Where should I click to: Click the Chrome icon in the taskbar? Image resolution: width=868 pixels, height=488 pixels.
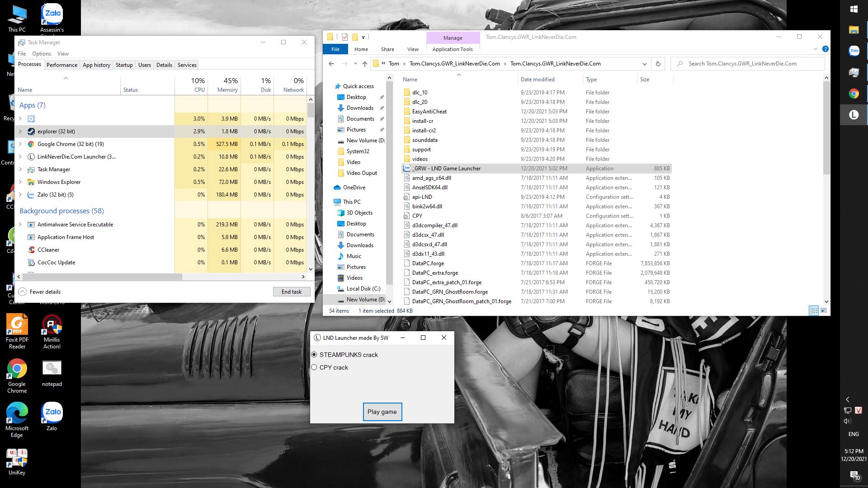point(854,94)
